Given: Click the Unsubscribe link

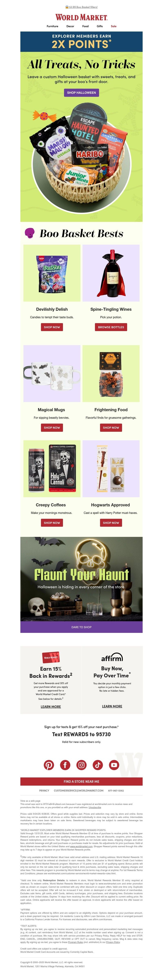Looking at the screenshot, I should 95,807.
